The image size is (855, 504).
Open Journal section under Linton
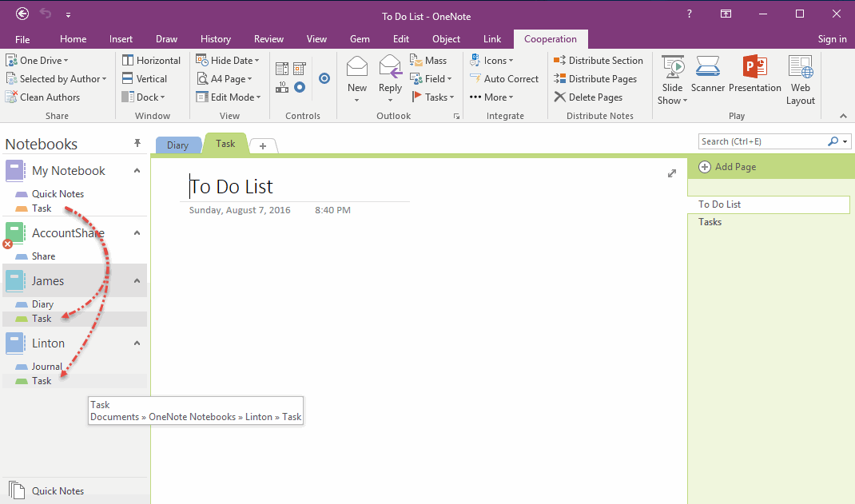47,366
